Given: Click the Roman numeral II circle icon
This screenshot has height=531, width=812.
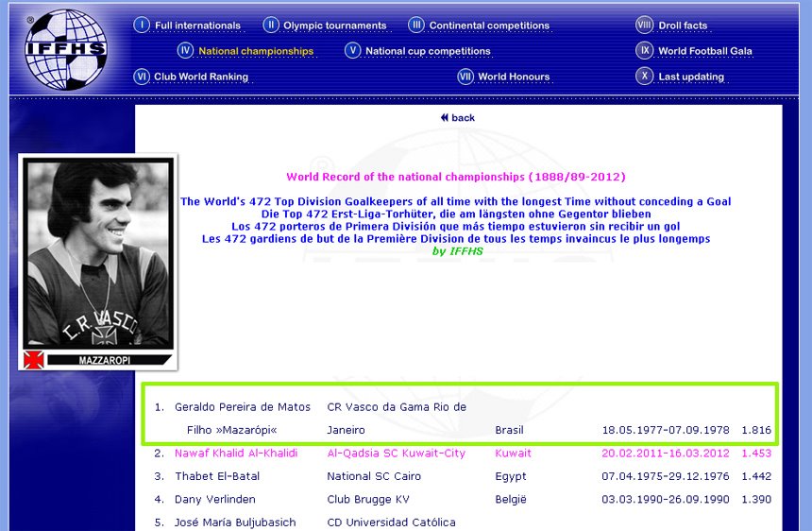Looking at the screenshot, I should click(271, 25).
